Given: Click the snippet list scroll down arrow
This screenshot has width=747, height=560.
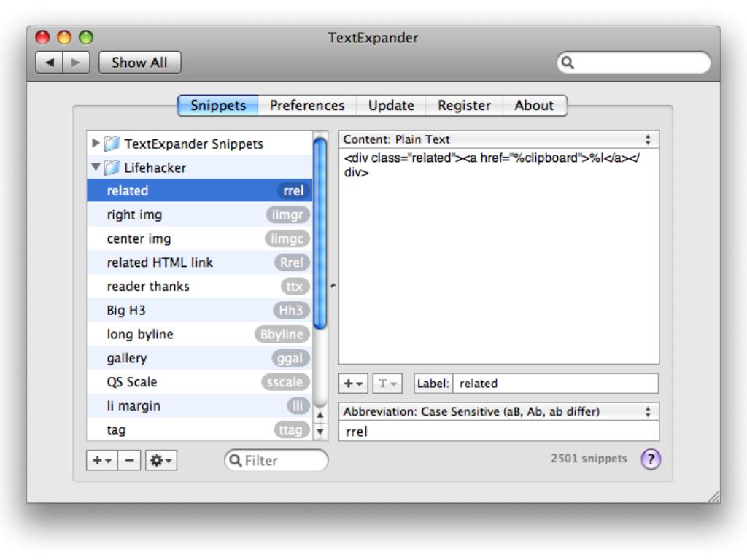Looking at the screenshot, I should pos(320,432).
